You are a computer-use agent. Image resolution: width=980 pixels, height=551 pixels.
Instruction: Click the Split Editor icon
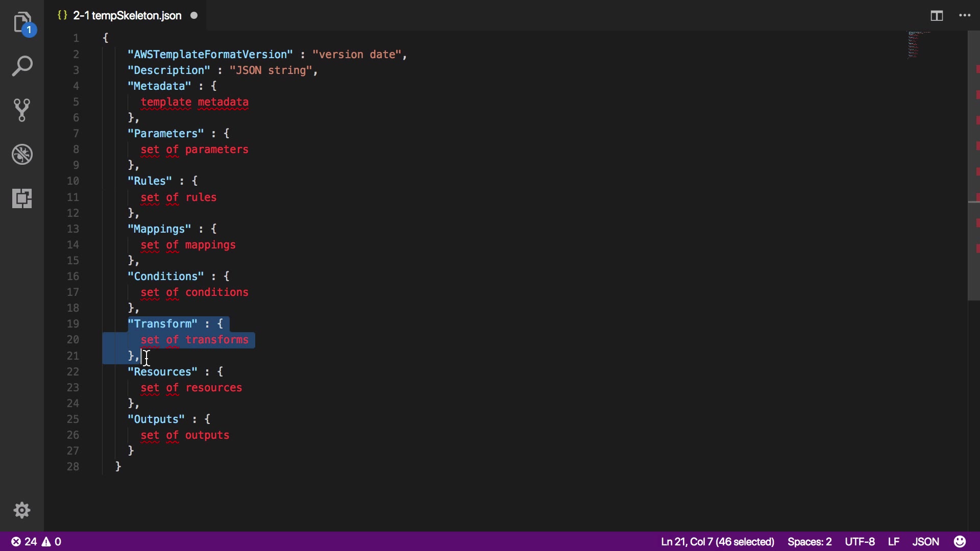click(x=937, y=16)
